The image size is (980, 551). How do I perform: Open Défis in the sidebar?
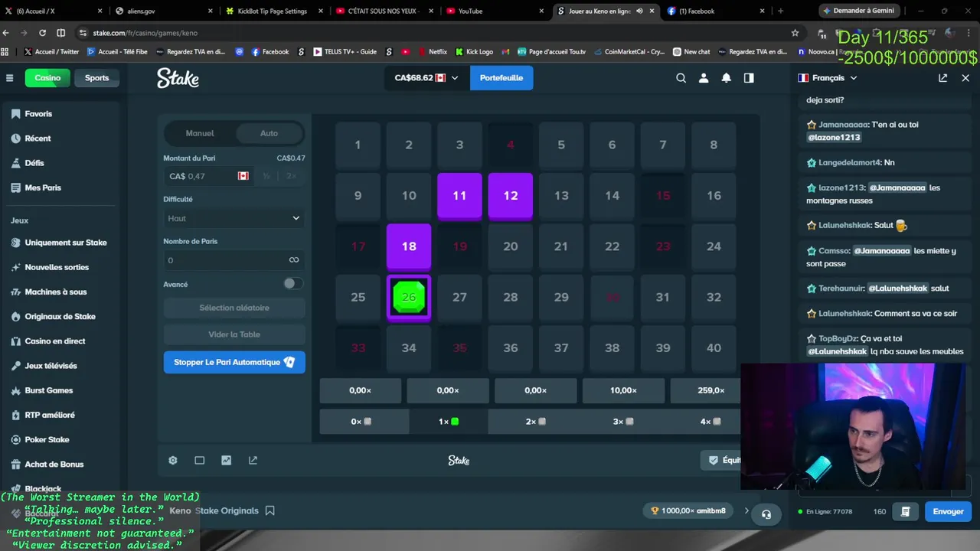click(34, 163)
